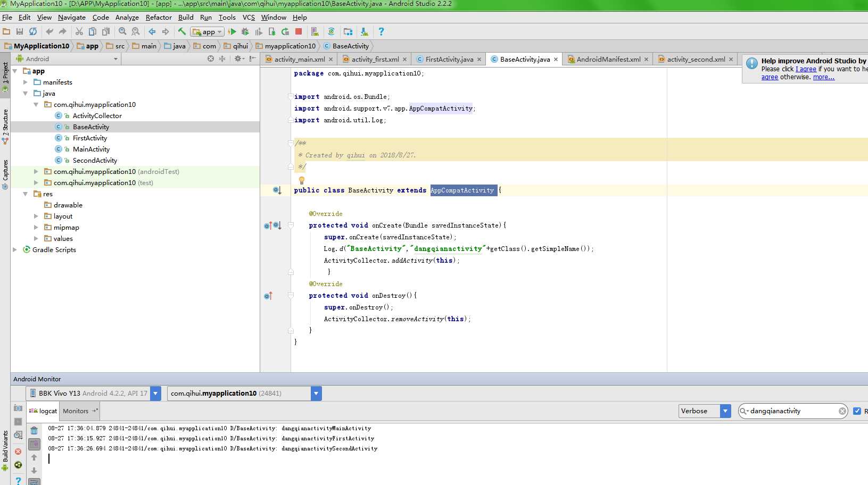
Task: Click the Make Project hammer icon
Action: pos(182,32)
